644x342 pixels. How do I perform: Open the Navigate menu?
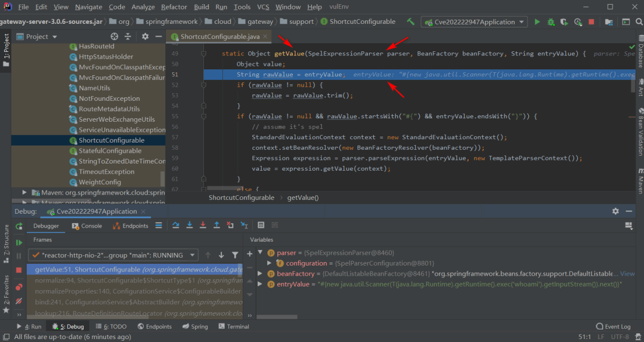pos(88,7)
